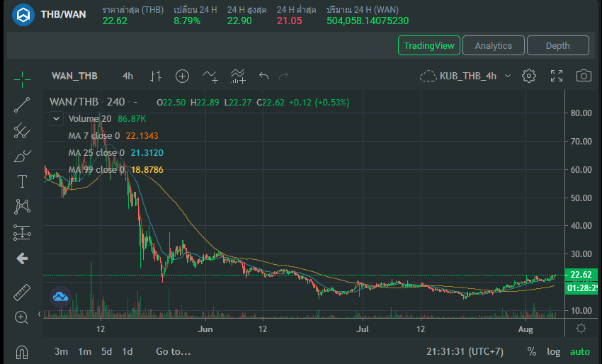Select the brush drawing tool
This screenshot has width=602, height=364.
click(22, 156)
